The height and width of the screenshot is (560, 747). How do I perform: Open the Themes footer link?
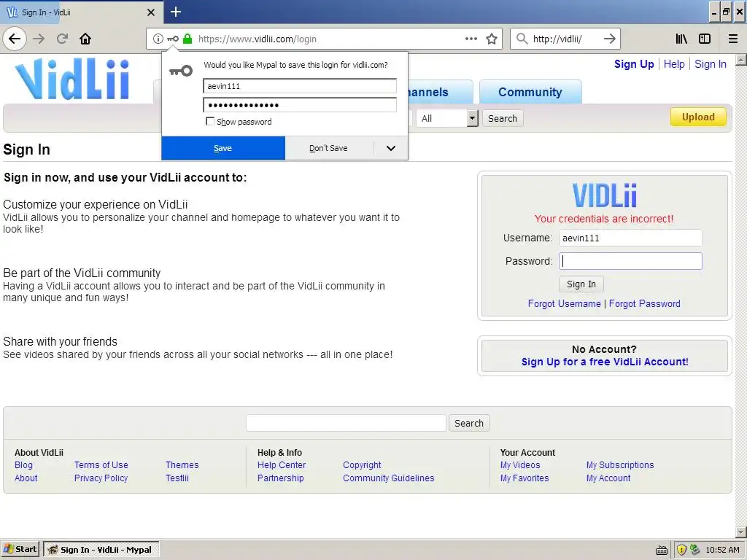click(182, 464)
